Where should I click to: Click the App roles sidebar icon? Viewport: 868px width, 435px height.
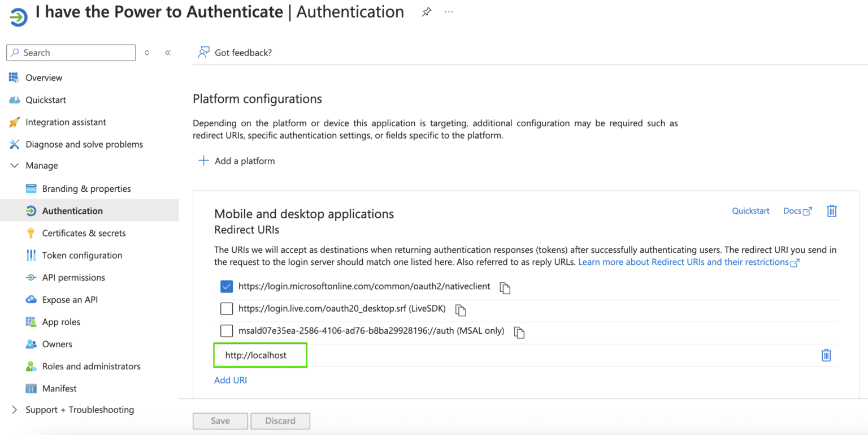30,321
